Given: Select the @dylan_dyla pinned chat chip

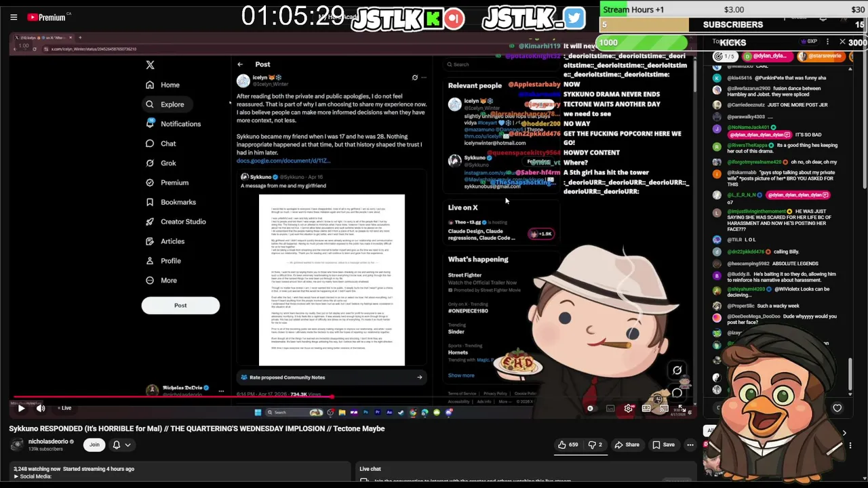Looking at the screenshot, I should [769, 56].
